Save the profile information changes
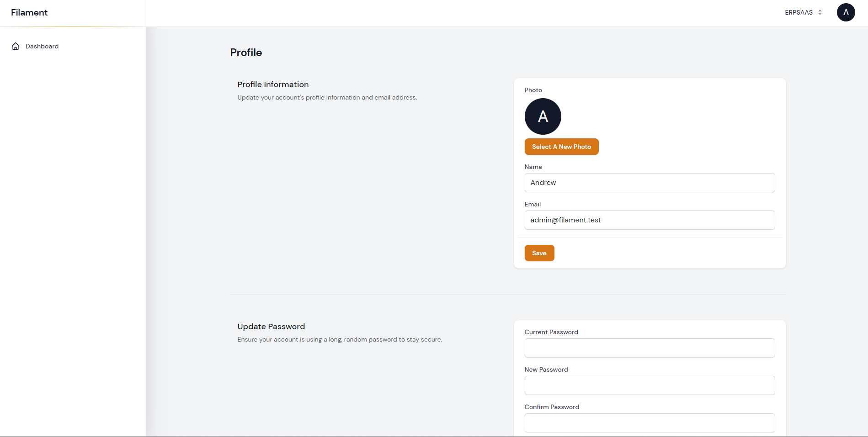Screen dimensions: 868x437 click(539, 253)
